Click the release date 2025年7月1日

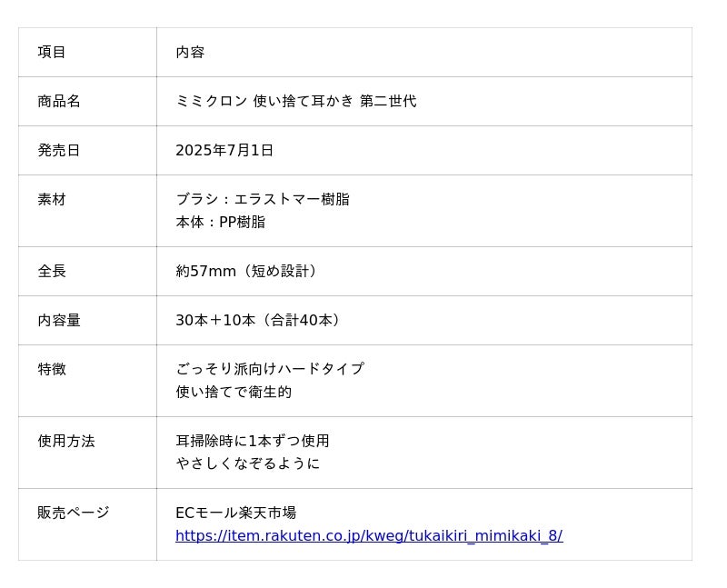point(224,150)
